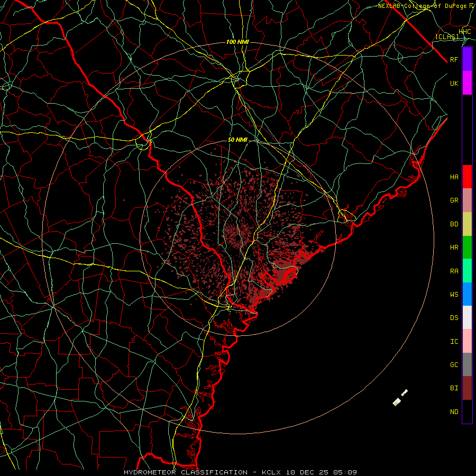The width and height of the screenshot is (476, 476).
Task: Click the 'BD' legend label
Action: pos(454,224)
